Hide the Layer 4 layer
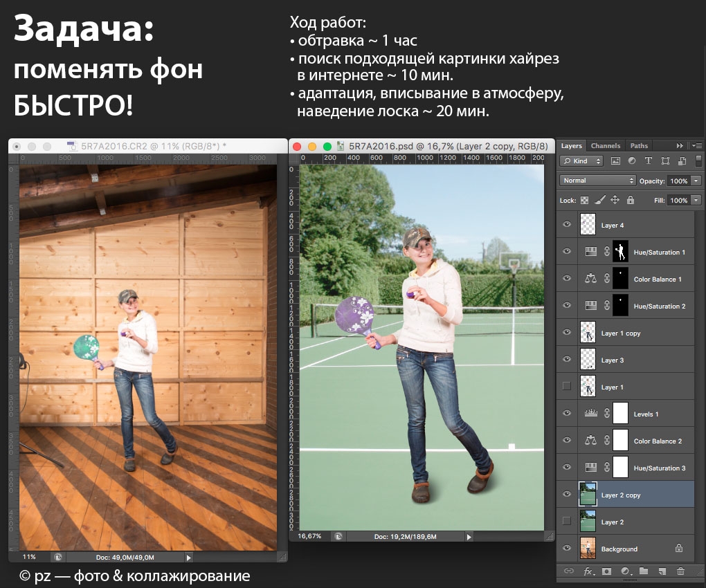The width and height of the screenshot is (706, 588). [567, 226]
